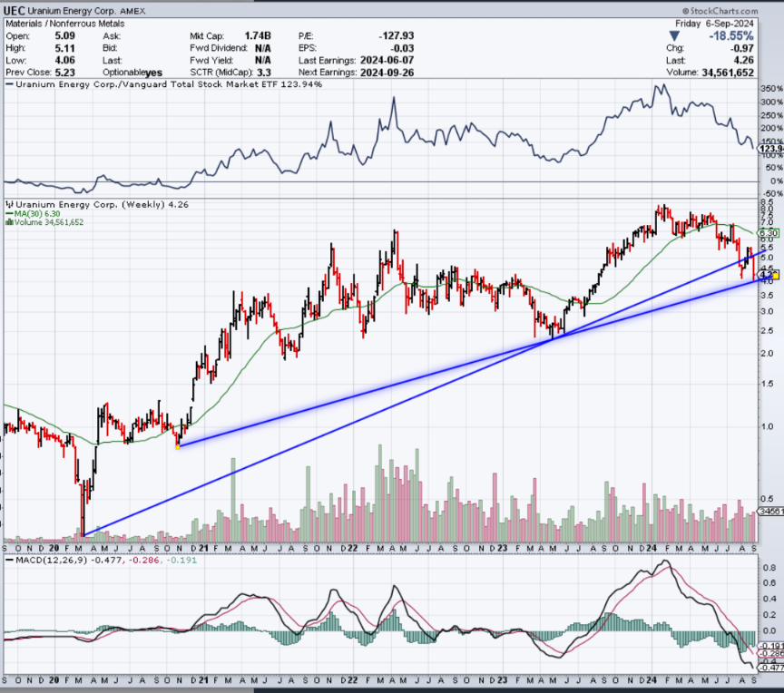Click the Fwd Yield N/A value
Viewport: 784px width, 693px height.
click(x=262, y=60)
